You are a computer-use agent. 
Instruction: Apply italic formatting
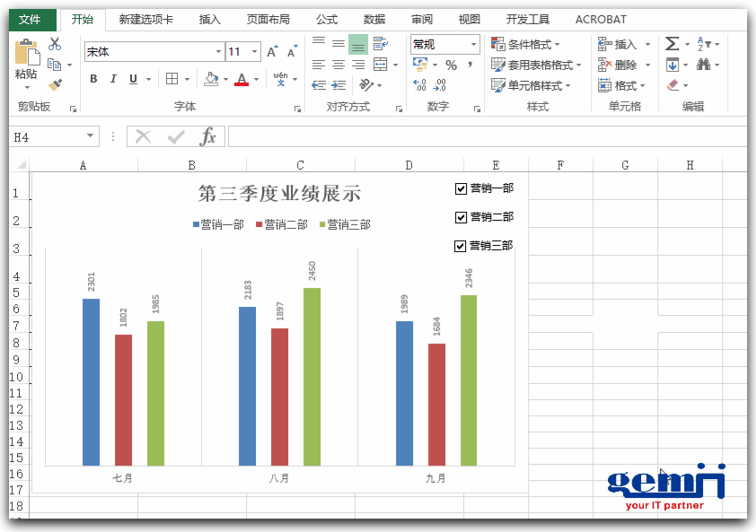(x=113, y=79)
